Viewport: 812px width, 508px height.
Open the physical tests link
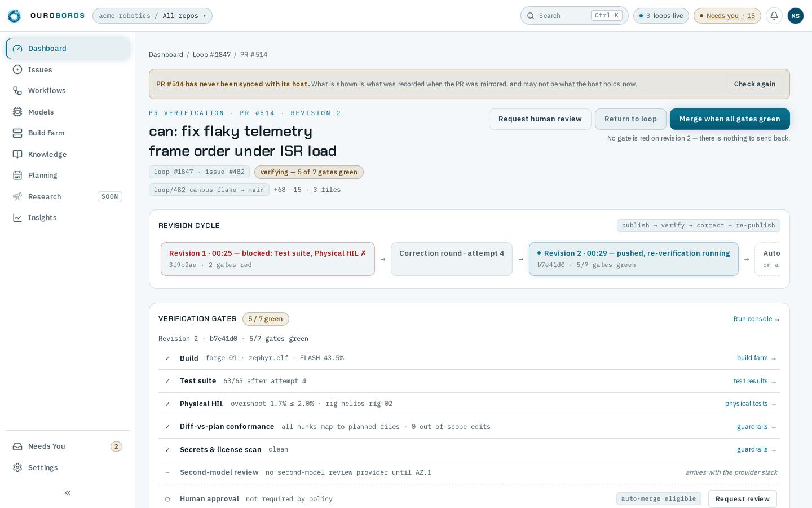[751, 404]
